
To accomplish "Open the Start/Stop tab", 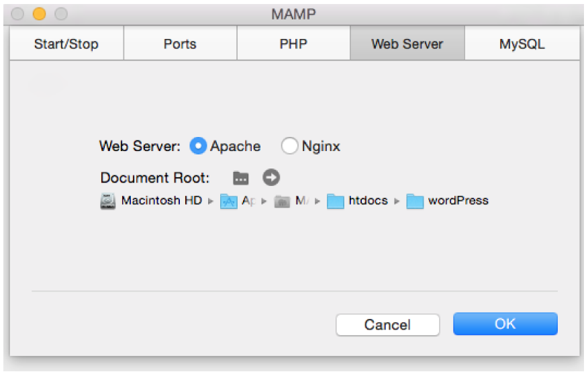I will (x=66, y=44).
